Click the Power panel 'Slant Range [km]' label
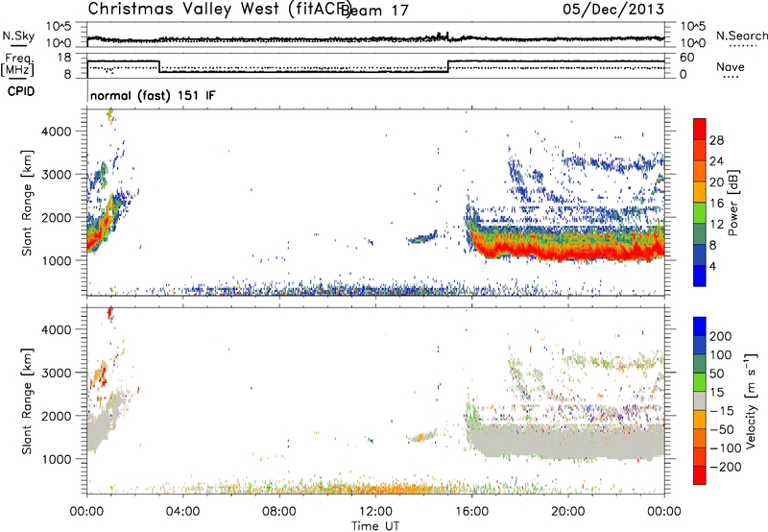 click(27, 203)
